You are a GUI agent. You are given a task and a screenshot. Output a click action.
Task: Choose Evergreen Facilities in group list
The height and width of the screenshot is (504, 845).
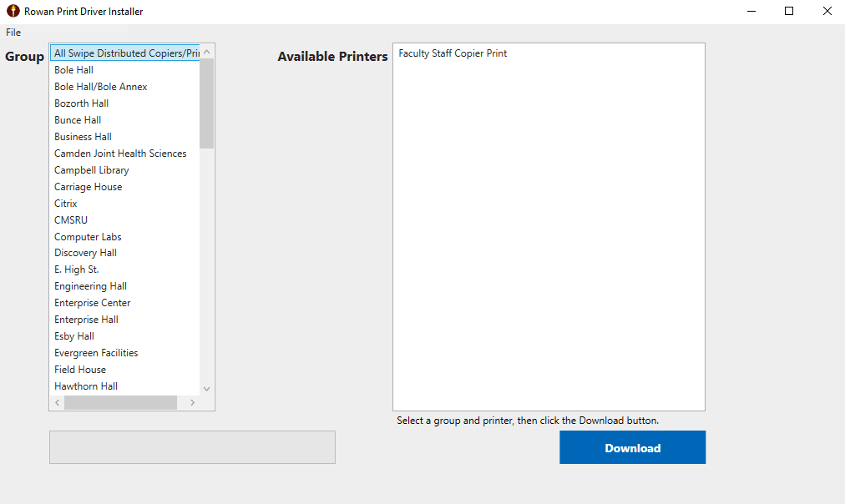coord(96,353)
